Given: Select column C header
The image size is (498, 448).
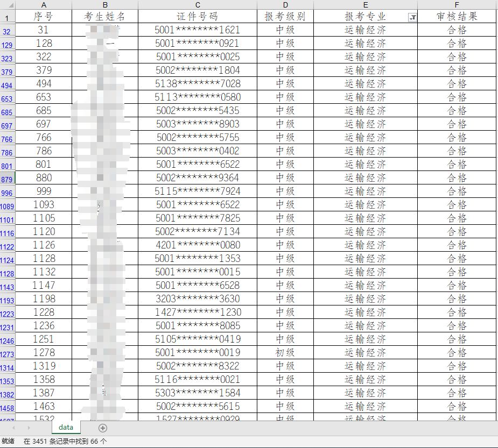Looking at the screenshot, I should 198,5.
